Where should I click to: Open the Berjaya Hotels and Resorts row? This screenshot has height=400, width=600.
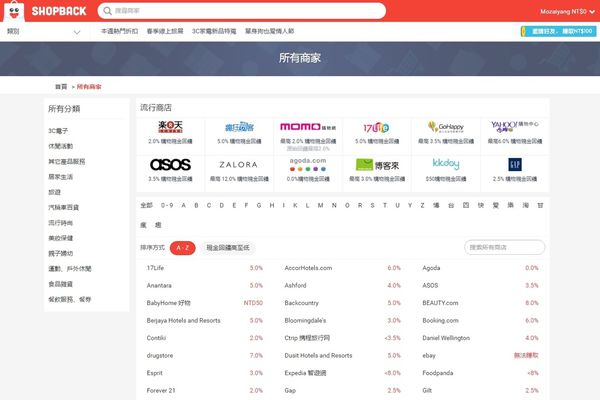(x=205, y=320)
